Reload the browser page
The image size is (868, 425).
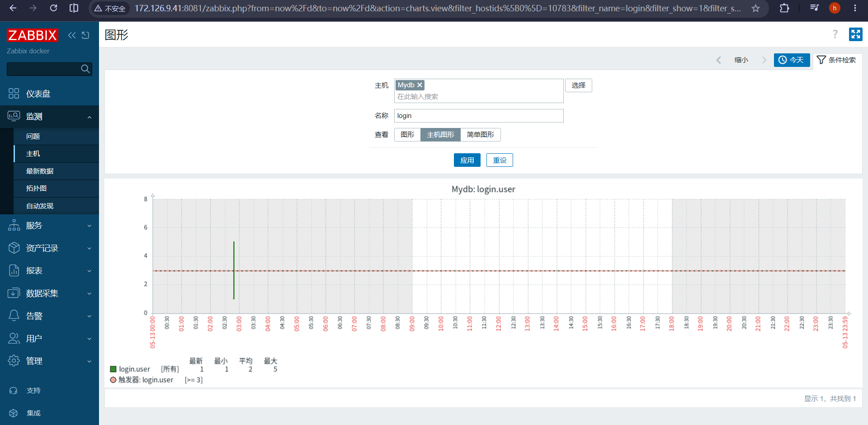53,8
